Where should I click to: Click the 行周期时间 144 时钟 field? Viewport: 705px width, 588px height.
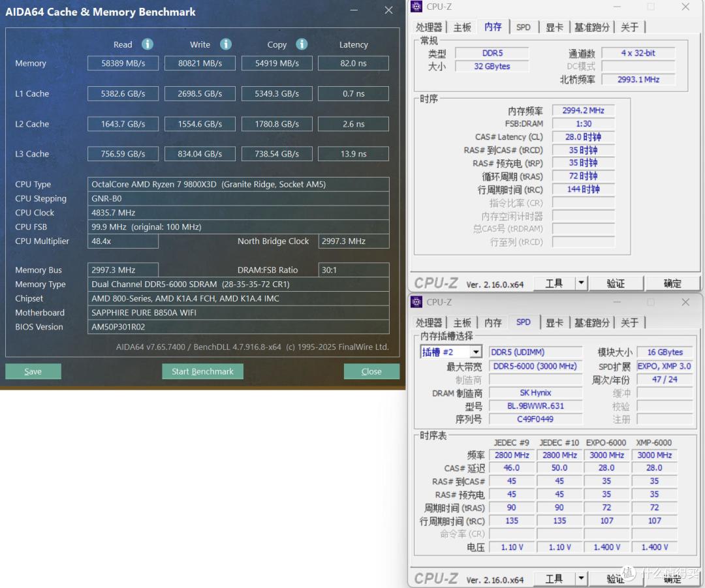pyautogui.click(x=583, y=189)
